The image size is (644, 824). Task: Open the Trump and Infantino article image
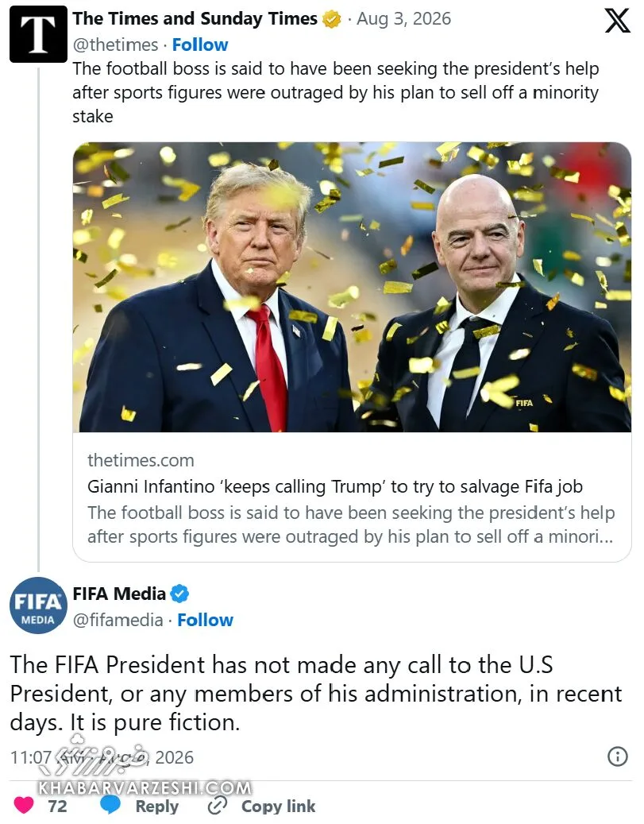[x=352, y=287]
